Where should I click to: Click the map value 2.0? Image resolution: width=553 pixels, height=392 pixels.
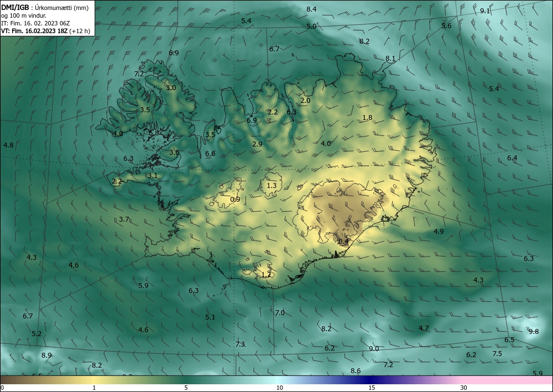[x=305, y=101]
